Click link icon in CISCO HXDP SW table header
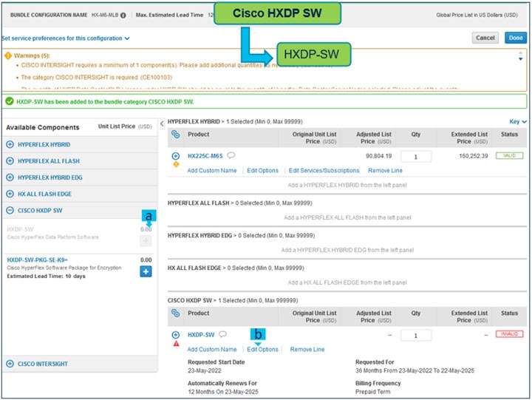Screen dimensions: 532x400 [175, 313]
